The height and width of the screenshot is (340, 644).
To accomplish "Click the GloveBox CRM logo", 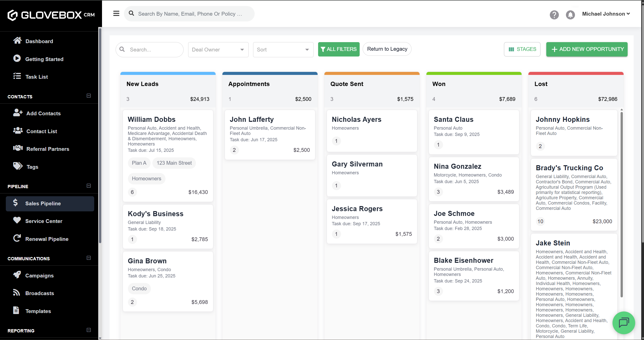I will [51, 15].
